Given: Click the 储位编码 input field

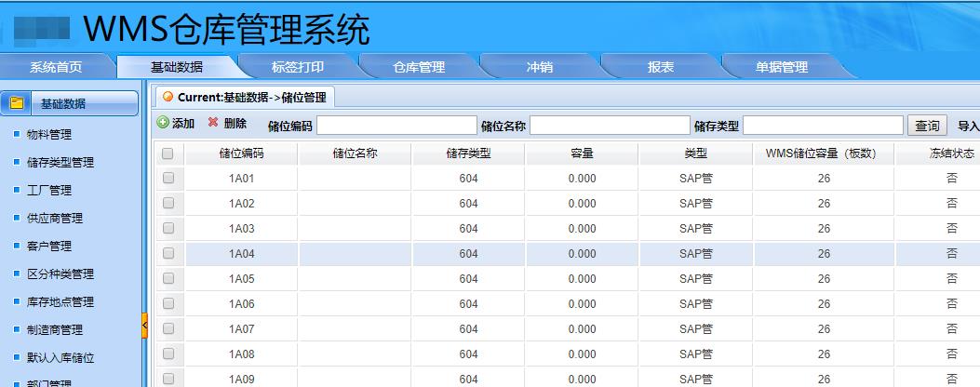Looking at the screenshot, I should [396, 126].
